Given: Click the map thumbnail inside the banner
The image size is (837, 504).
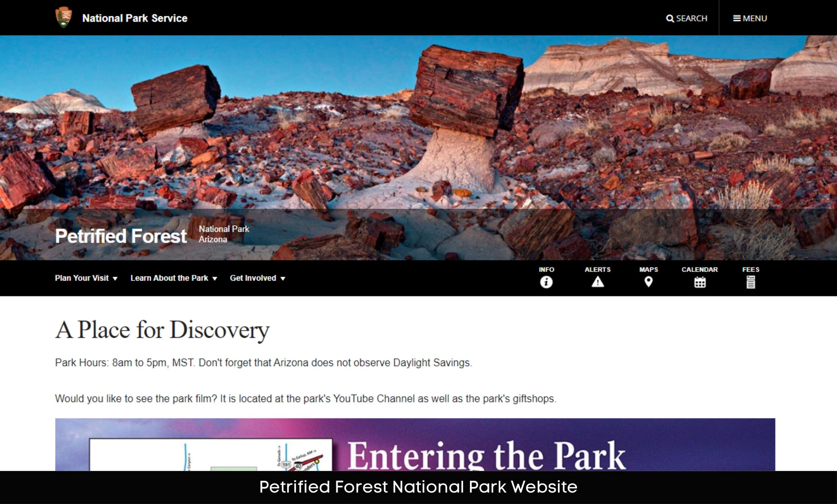Looking at the screenshot, I should 211,455.
